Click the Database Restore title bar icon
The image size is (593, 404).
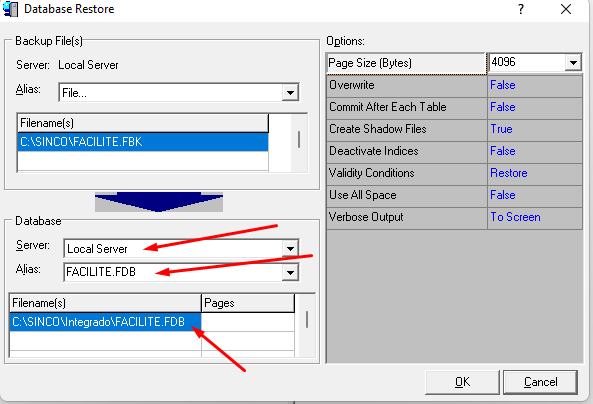[10, 9]
